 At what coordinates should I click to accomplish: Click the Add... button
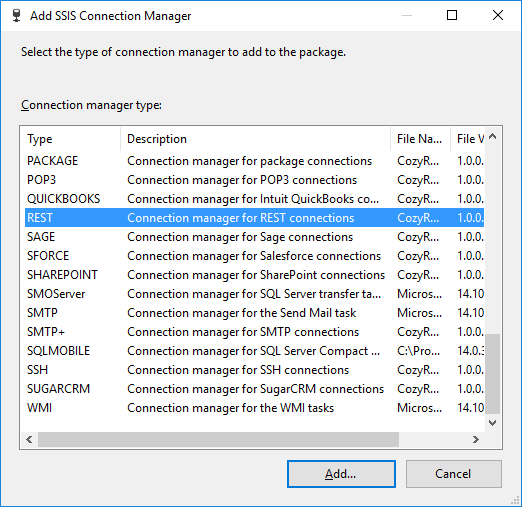[x=341, y=474]
